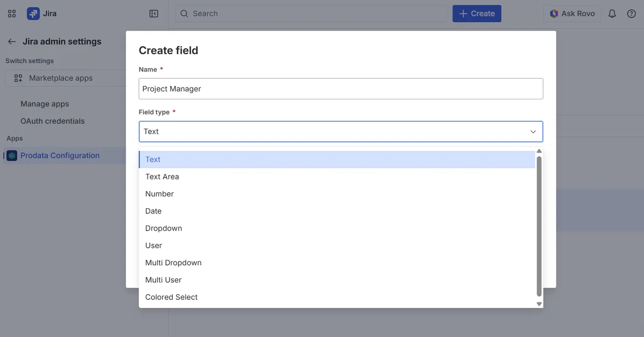The width and height of the screenshot is (644, 337).
Task: Select Date as field type
Action: coord(337,211)
